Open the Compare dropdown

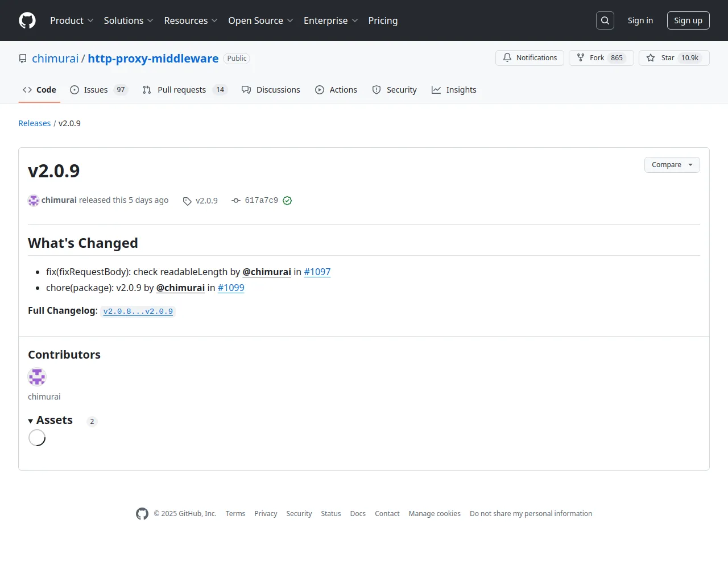672,165
